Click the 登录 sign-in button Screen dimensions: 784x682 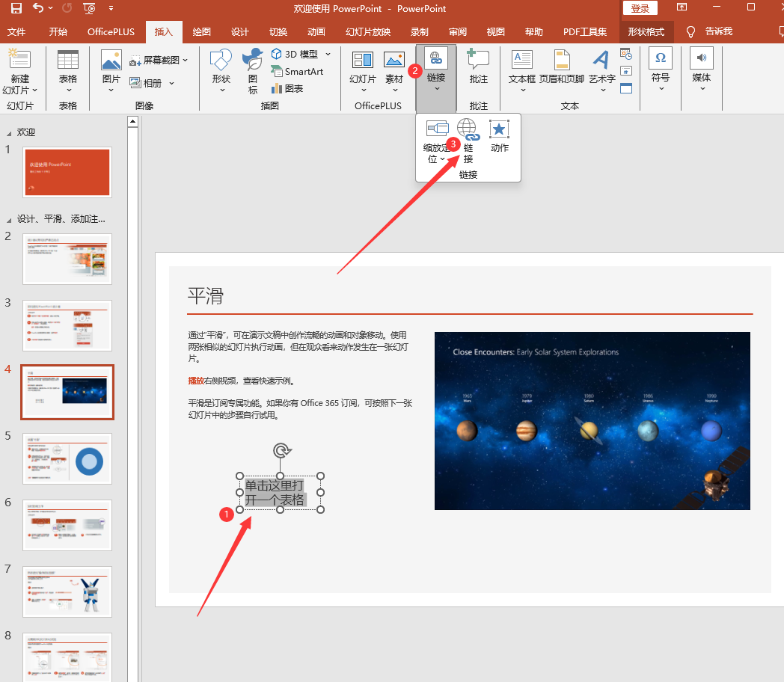(x=640, y=8)
